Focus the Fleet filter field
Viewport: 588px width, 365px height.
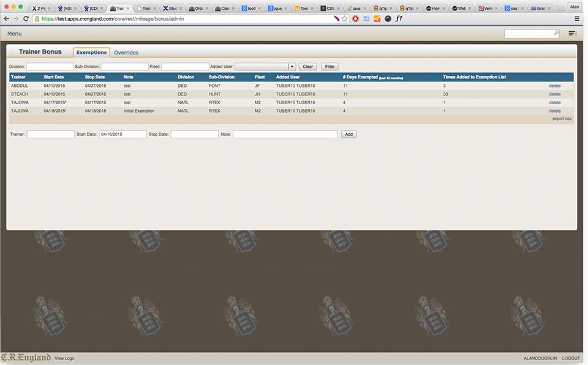185,66
